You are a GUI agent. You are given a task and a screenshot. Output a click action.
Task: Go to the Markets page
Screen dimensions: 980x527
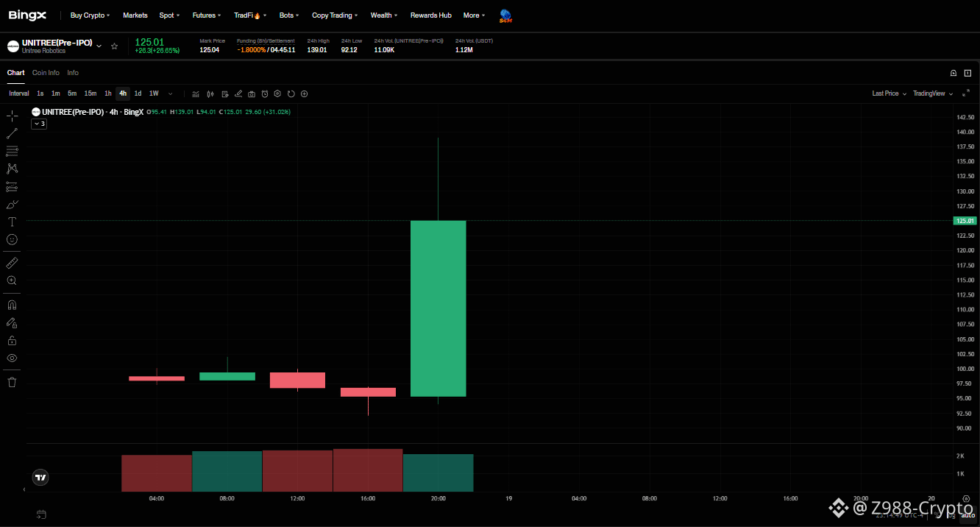pyautogui.click(x=135, y=15)
